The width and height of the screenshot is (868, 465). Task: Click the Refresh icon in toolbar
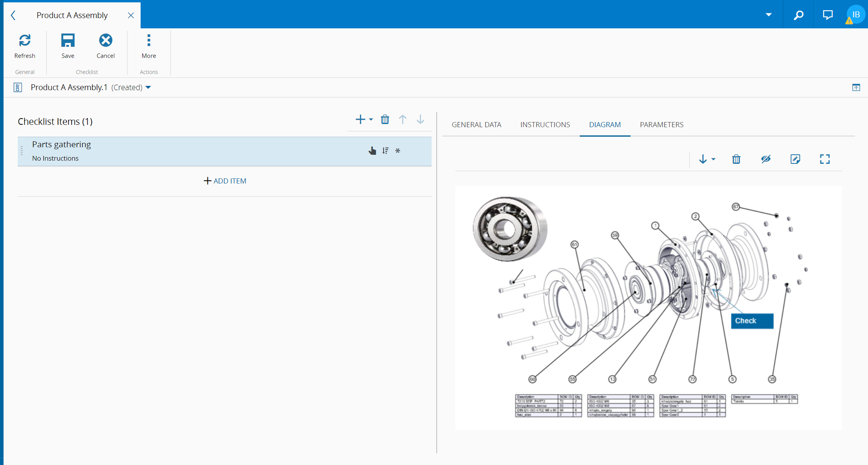(x=25, y=41)
